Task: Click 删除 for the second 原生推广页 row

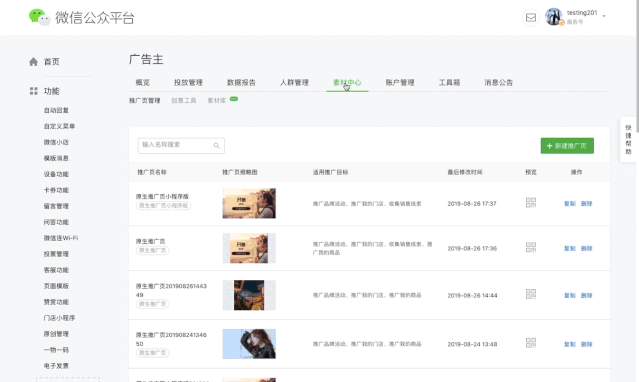Action: click(x=586, y=249)
